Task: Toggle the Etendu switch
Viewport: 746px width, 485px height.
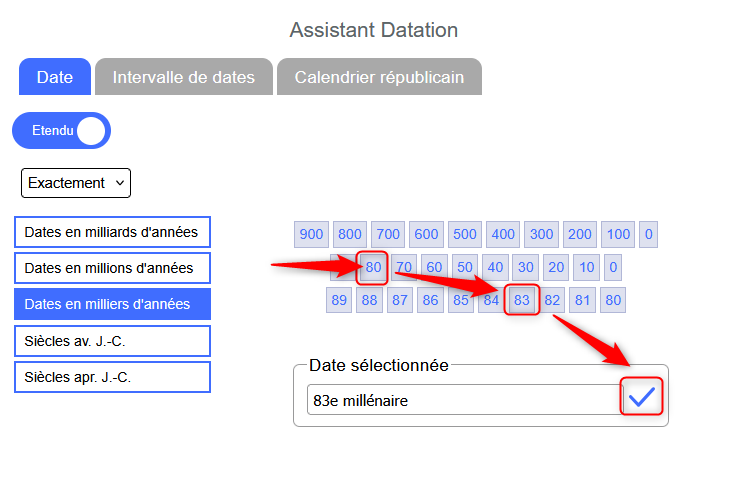Action: (61, 130)
